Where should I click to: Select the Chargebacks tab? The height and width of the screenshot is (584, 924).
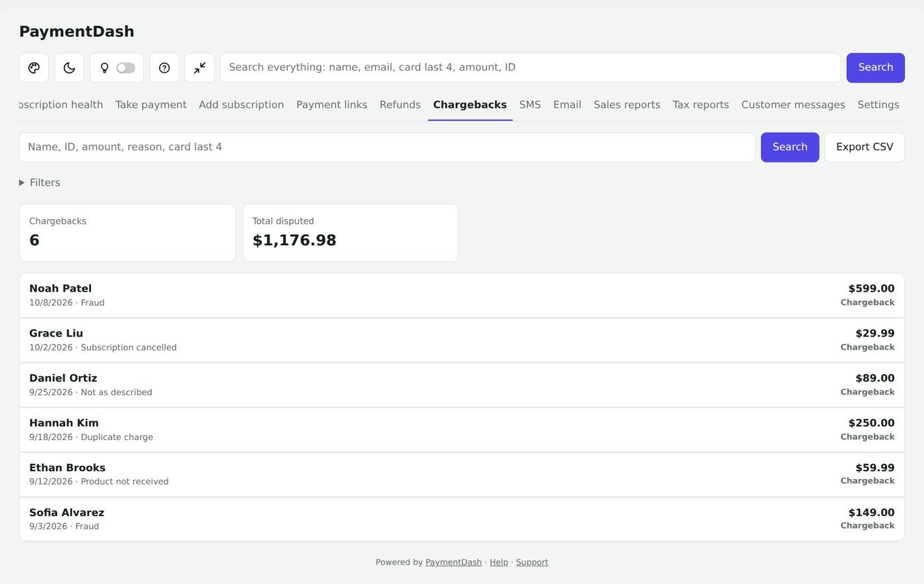coord(470,105)
